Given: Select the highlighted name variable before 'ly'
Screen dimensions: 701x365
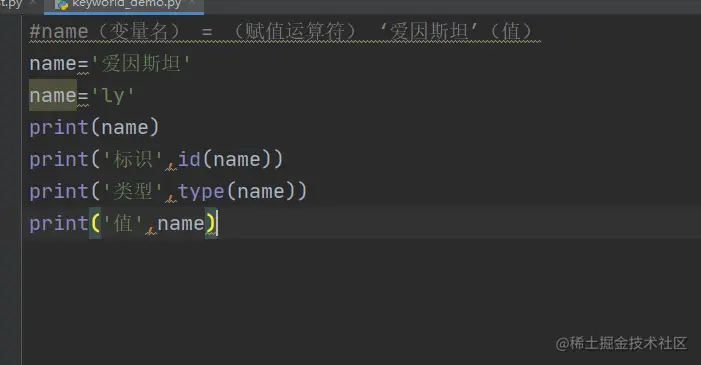Looking at the screenshot, I should coord(53,95).
